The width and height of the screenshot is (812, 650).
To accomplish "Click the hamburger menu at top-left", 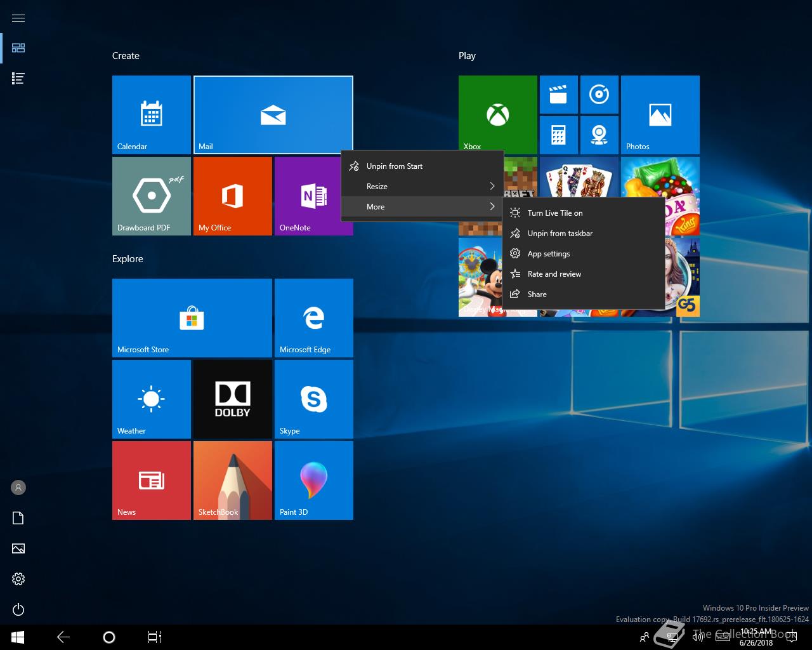I will pyautogui.click(x=18, y=18).
